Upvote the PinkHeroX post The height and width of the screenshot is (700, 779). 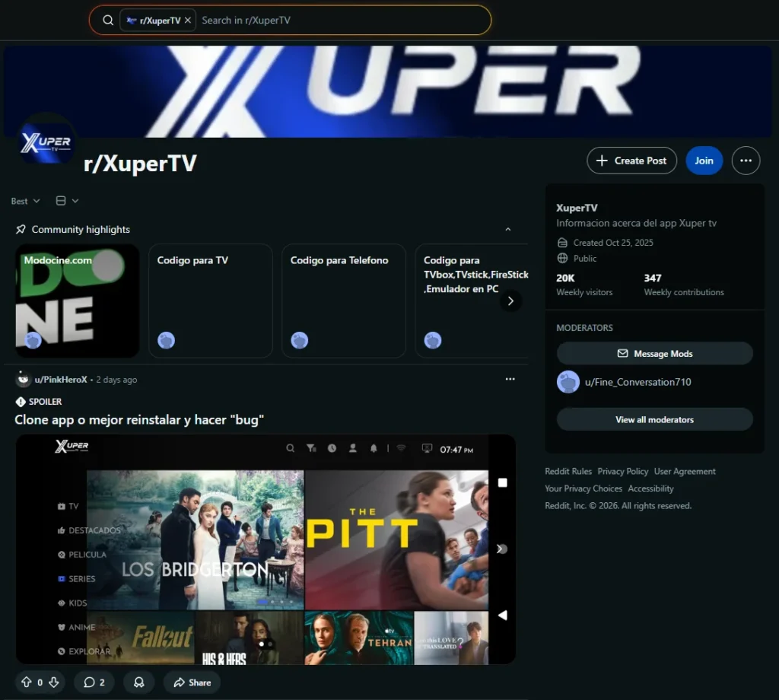tap(27, 682)
